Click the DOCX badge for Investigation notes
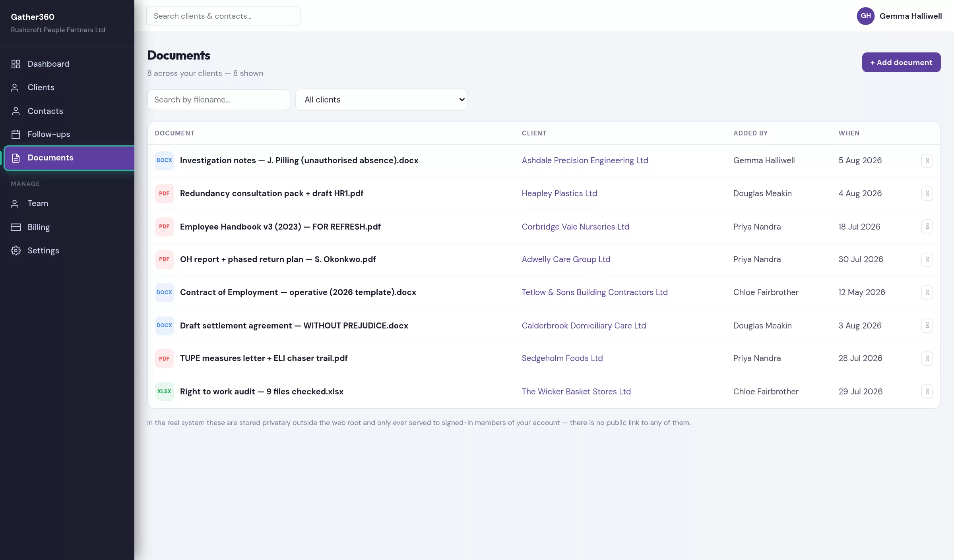The width and height of the screenshot is (954, 560). 164,160
